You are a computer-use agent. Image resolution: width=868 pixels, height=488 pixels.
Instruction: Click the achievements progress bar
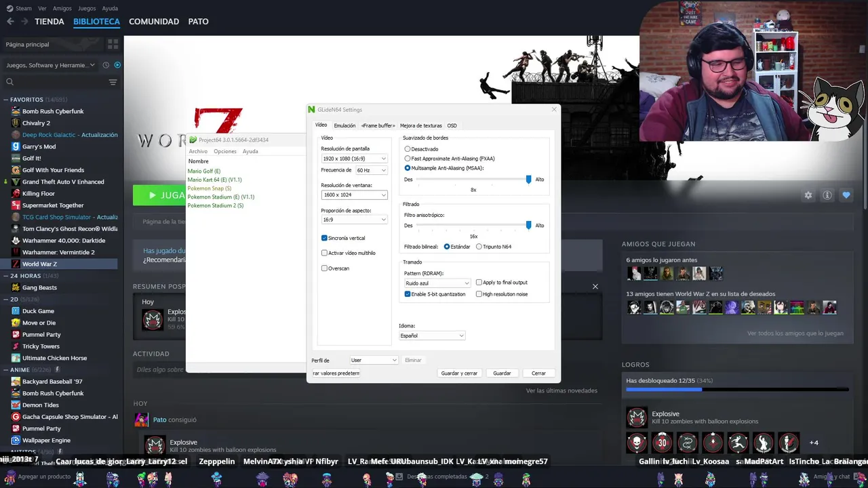737,390
